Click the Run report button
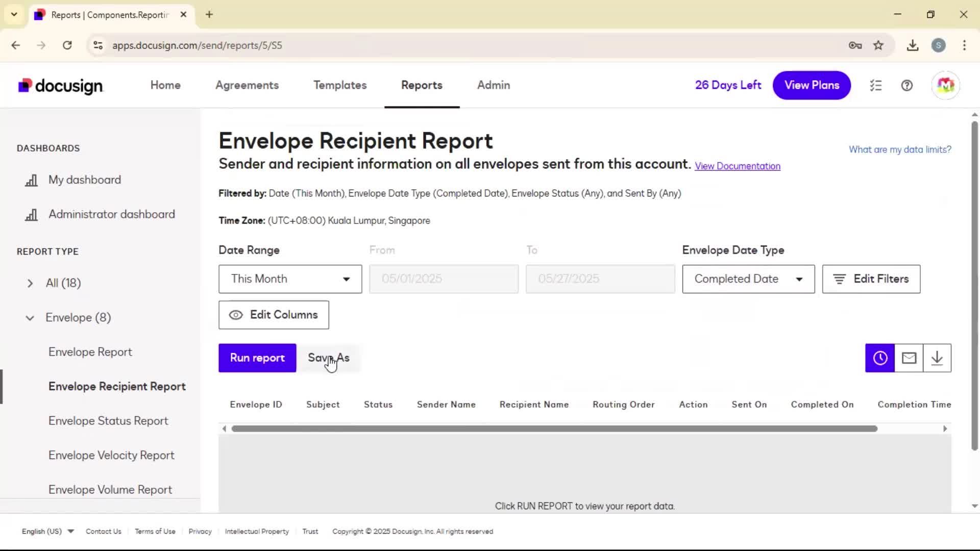This screenshot has width=980, height=551. tap(257, 358)
